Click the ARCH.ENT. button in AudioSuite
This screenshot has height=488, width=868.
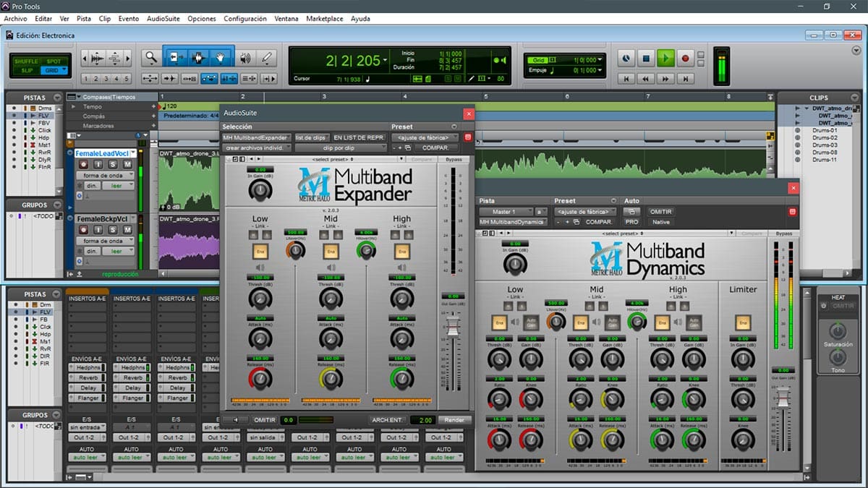pos(388,420)
